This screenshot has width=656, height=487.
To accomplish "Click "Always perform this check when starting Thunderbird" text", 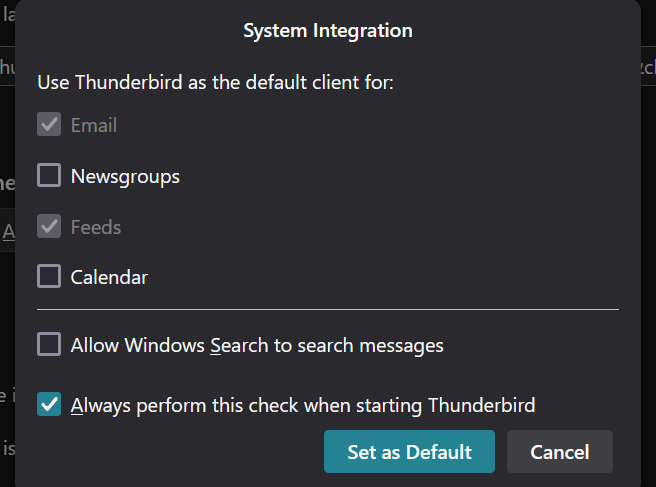I will point(303,405).
